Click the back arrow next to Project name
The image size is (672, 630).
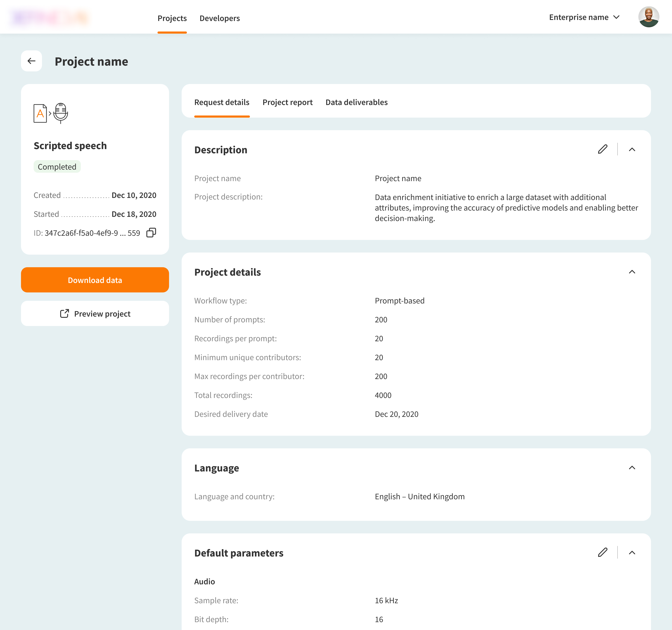coord(31,61)
